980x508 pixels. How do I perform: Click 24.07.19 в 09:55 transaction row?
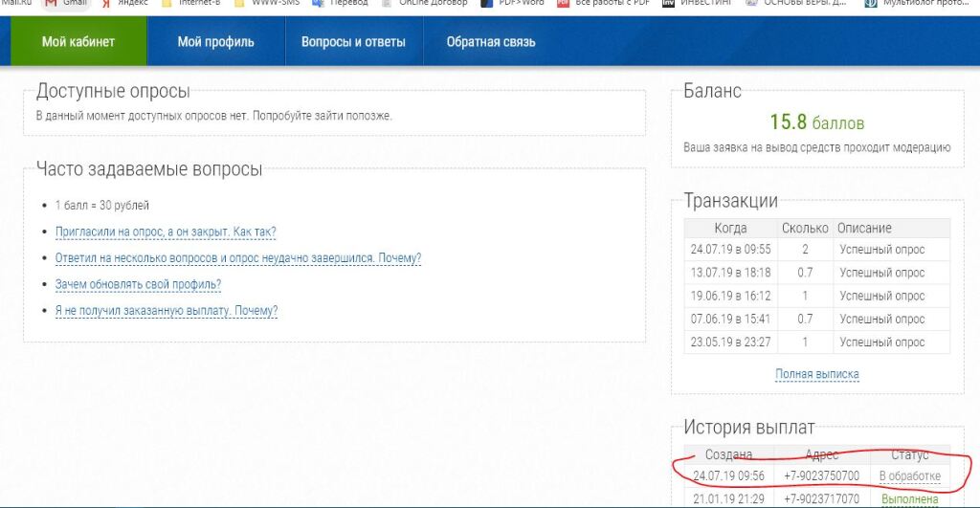(x=730, y=250)
